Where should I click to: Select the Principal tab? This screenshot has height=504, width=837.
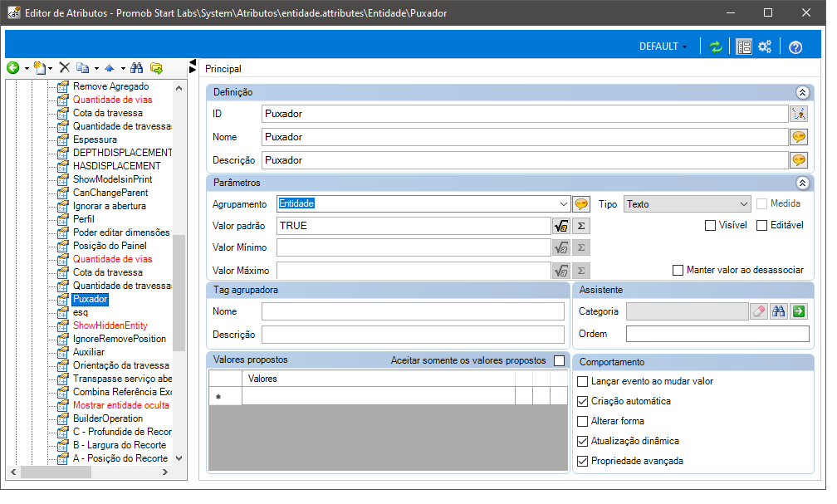(223, 69)
